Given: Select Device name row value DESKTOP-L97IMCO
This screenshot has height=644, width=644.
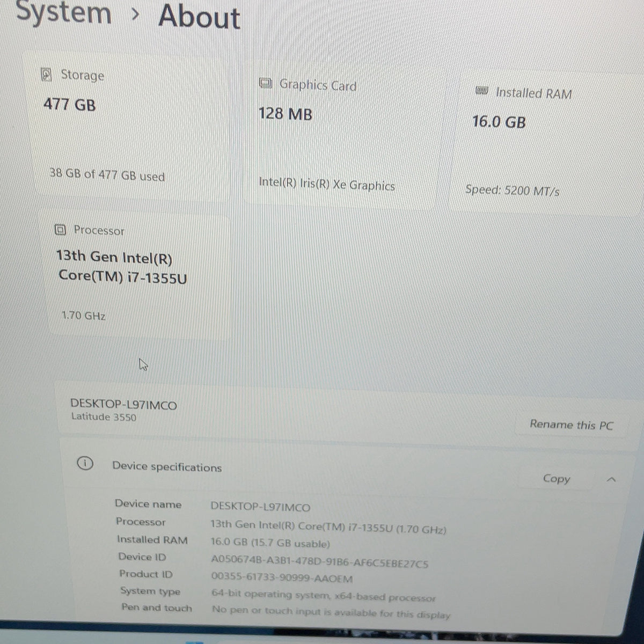Looking at the screenshot, I should tap(260, 507).
